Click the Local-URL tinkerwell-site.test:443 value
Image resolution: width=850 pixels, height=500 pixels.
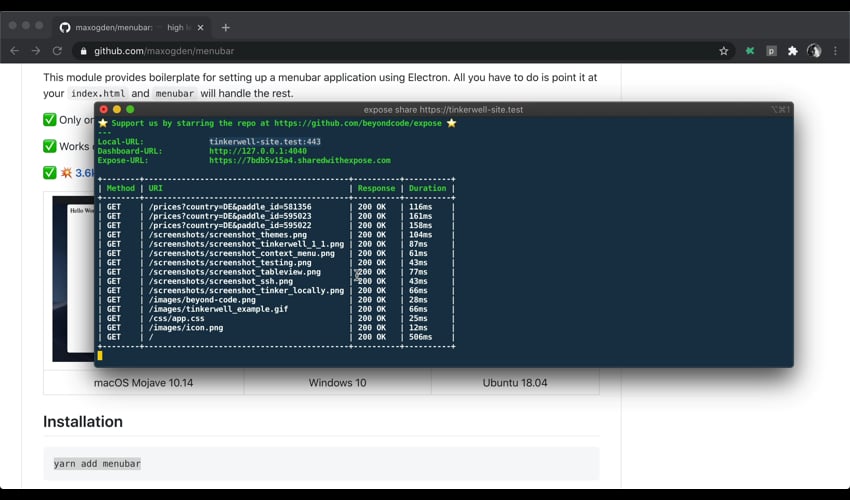click(x=265, y=142)
